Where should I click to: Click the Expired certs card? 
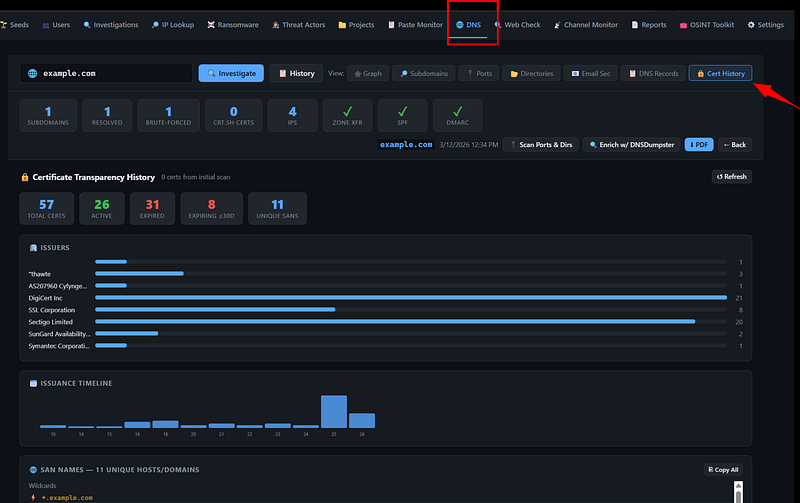pos(152,208)
